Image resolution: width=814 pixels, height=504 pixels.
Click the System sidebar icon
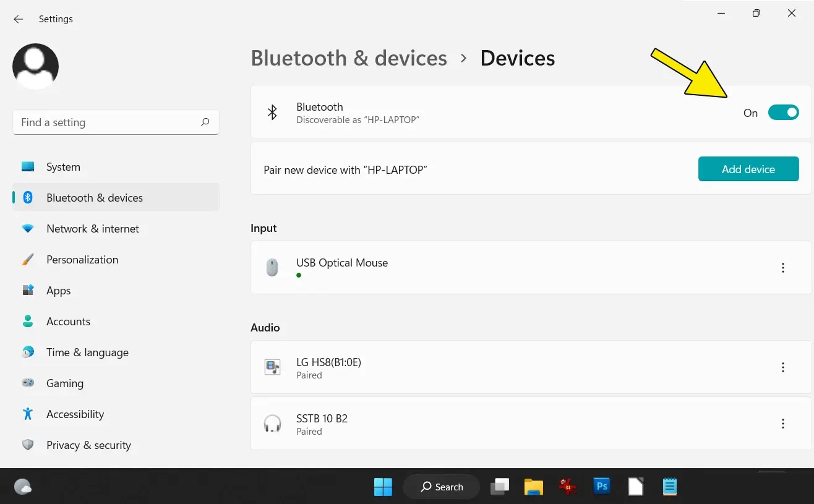click(28, 166)
